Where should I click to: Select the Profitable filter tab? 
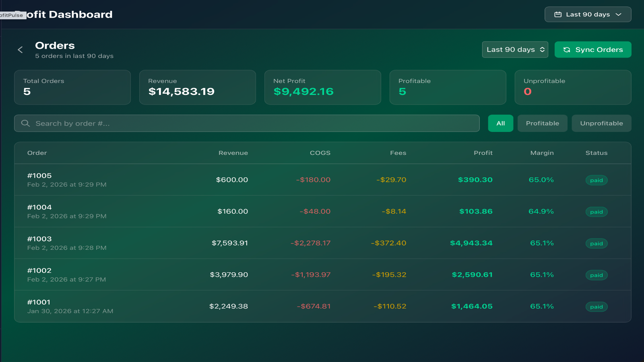pos(542,123)
